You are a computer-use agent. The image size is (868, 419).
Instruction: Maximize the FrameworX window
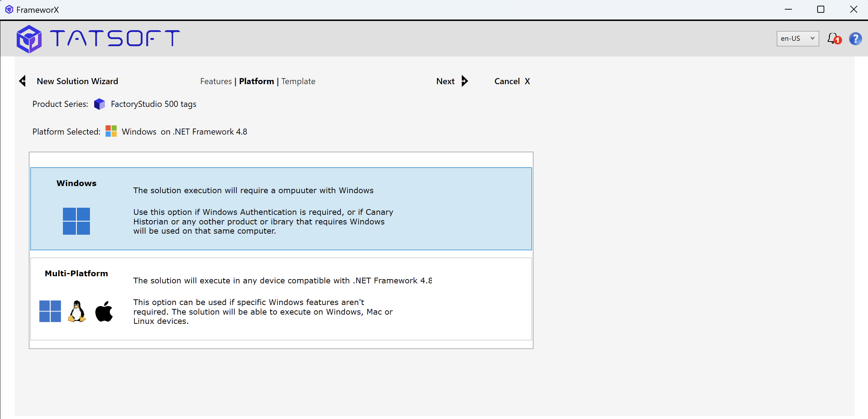pos(821,10)
